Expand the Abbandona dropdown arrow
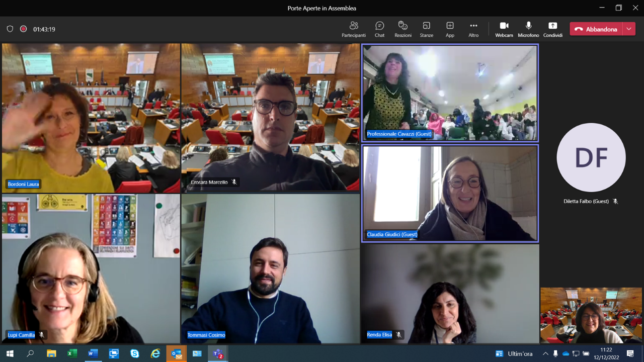Screen dimensions: 644x362 coord(629,29)
